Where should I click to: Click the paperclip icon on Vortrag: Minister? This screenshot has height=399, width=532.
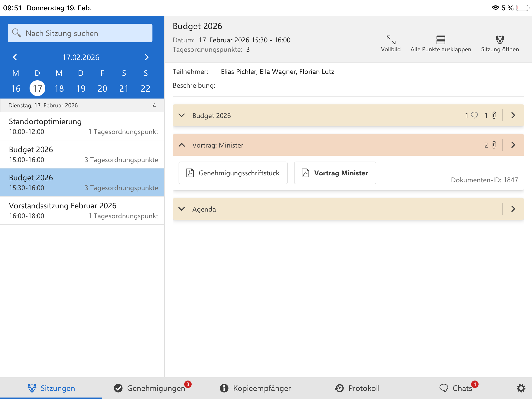pyautogui.click(x=494, y=145)
